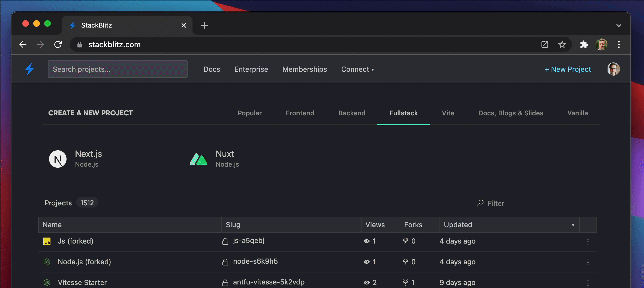
Task: Open the Docs link
Action: [212, 69]
